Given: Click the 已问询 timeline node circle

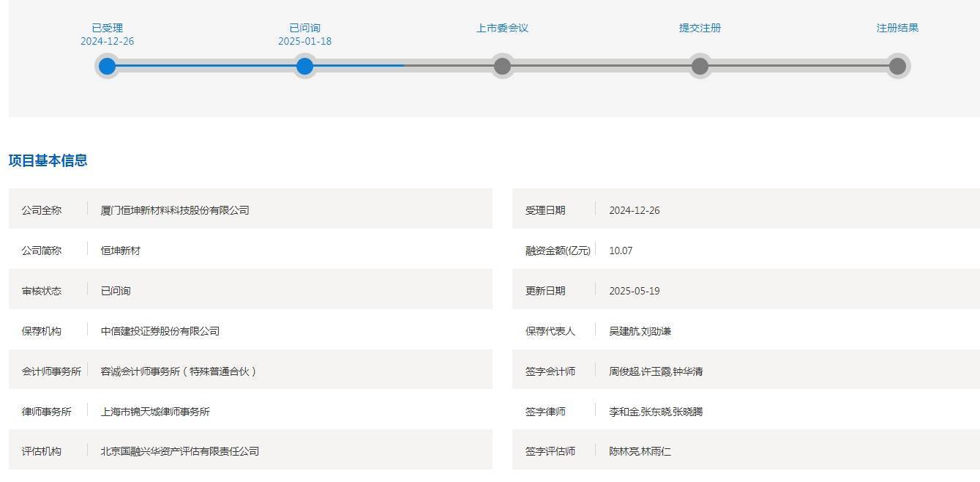Looking at the screenshot, I should coord(304,66).
